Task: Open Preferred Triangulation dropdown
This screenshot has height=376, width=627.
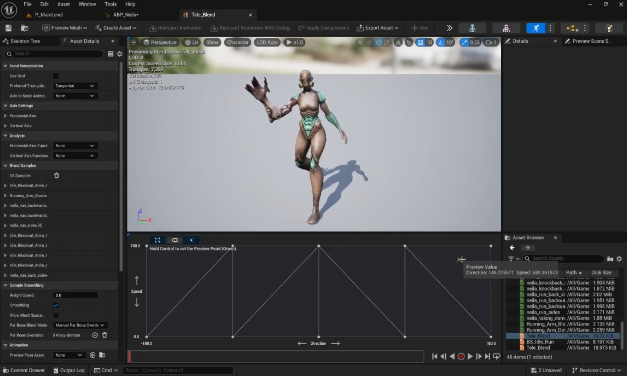Action: coord(75,86)
